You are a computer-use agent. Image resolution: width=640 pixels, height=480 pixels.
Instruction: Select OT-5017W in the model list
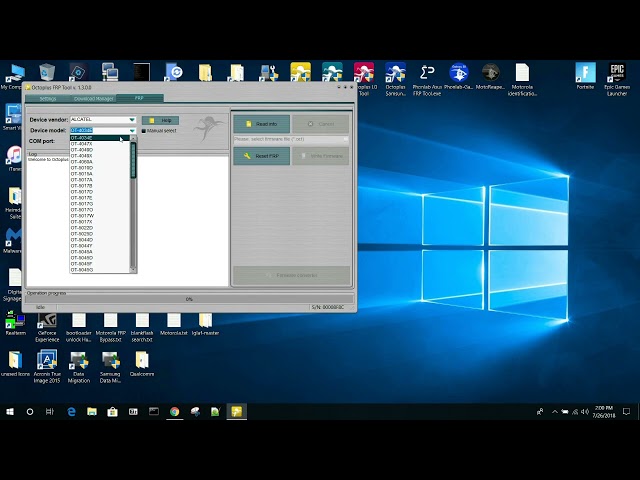(x=100, y=216)
